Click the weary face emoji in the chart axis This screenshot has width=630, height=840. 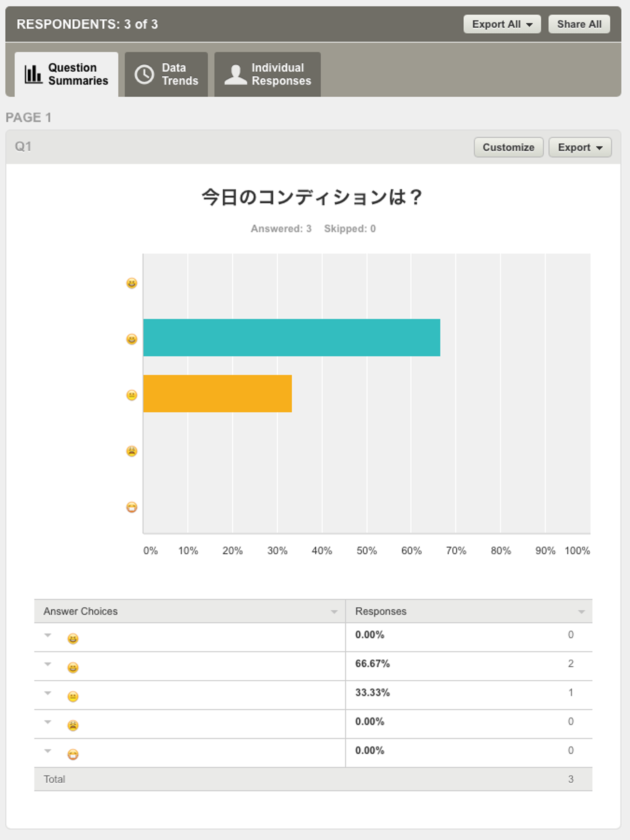pos(132,451)
